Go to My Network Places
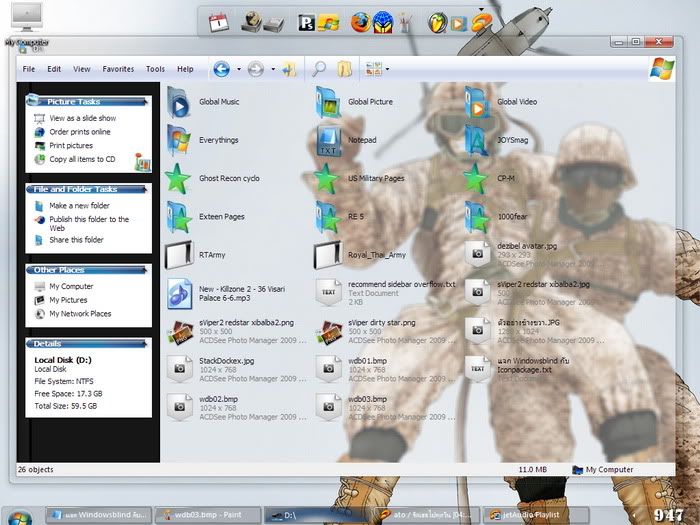The height and width of the screenshot is (525, 700). tap(80, 314)
